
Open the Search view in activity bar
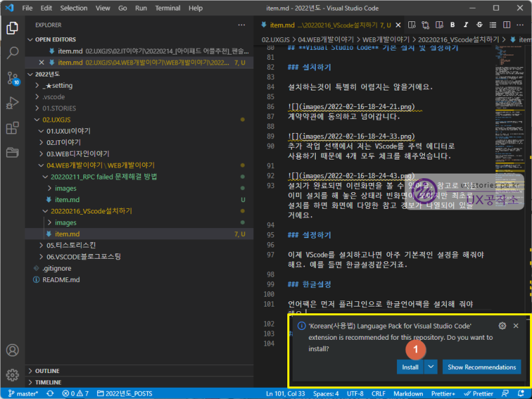(12, 53)
